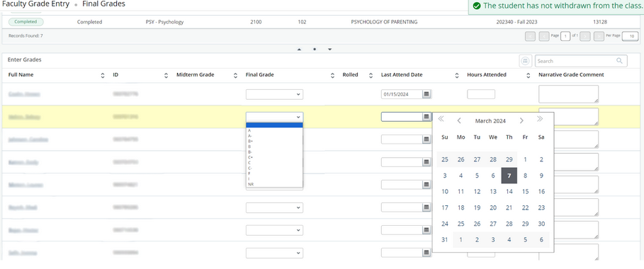Choose grade NR in the dropdown list
This screenshot has height=269, width=644.
coord(274,184)
